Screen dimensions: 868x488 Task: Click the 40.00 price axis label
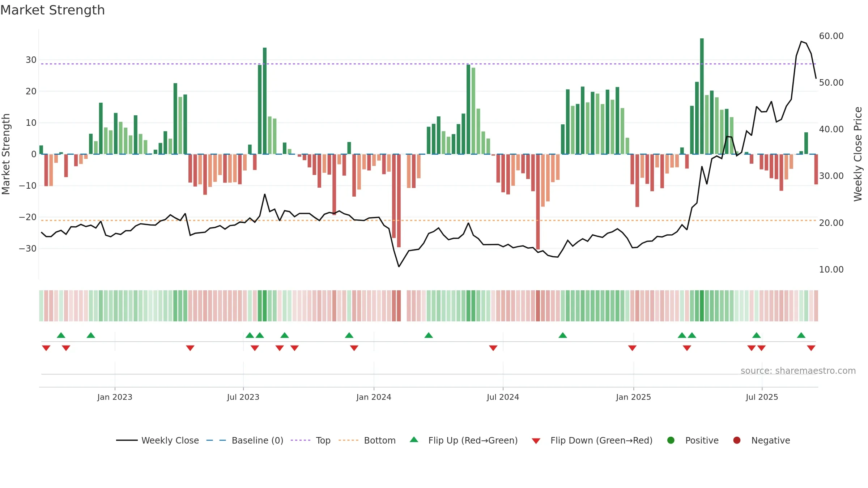(x=831, y=129)
